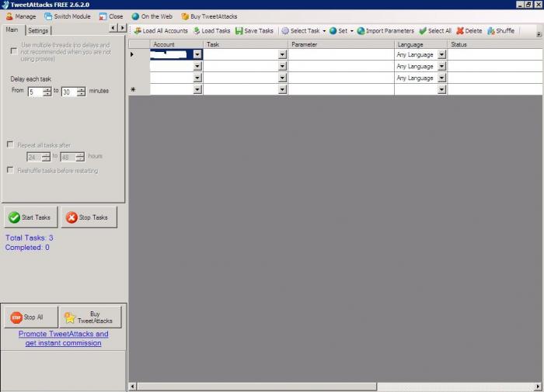Click the Select Task toolbar icon
Image resolution: width=544 pixels, height=392 pixels.
285,31
